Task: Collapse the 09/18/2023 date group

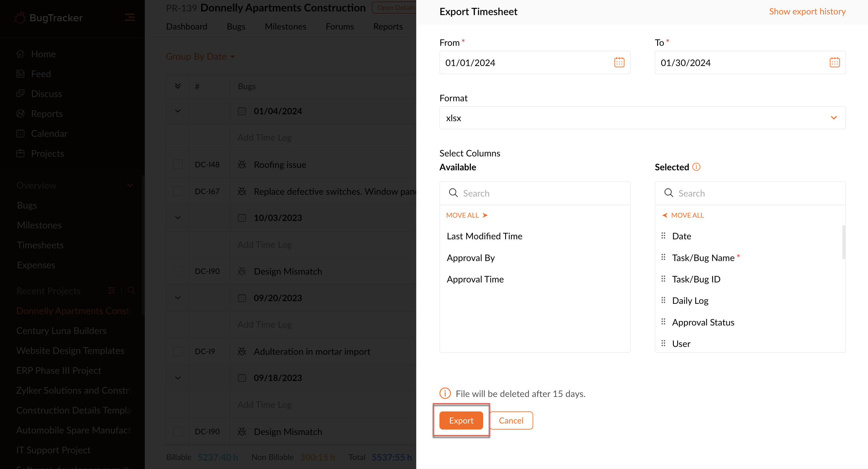Action: pyautogui.click(x=178, y=378)
